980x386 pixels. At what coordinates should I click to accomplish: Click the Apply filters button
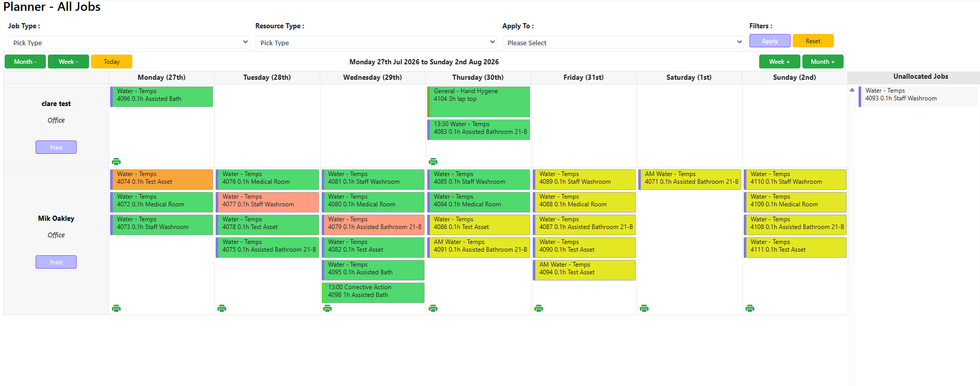(770, 41)
